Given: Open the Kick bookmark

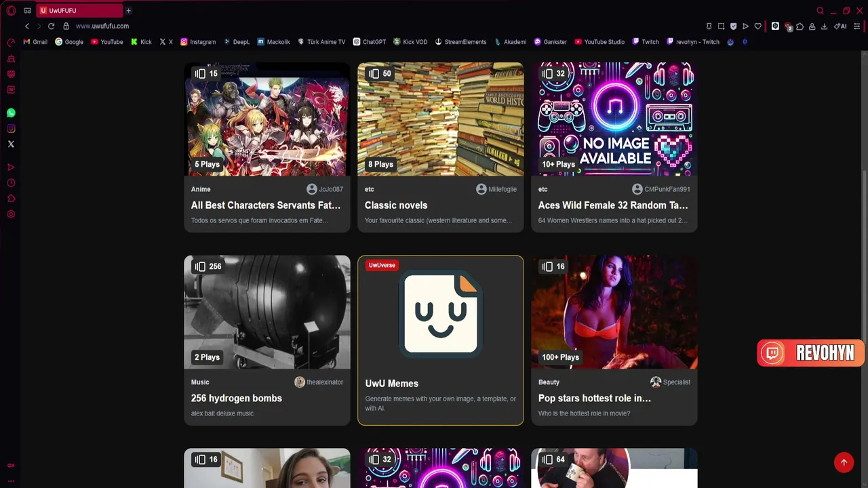Looking at the screenshot, I should tap(141, 42).
